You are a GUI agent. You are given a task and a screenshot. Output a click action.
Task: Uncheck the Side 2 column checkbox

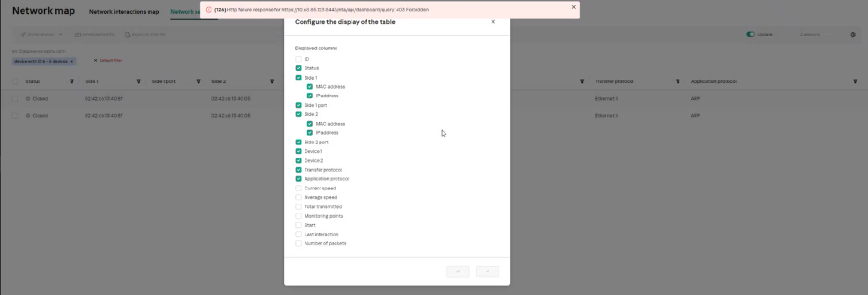tap(298, 115)
